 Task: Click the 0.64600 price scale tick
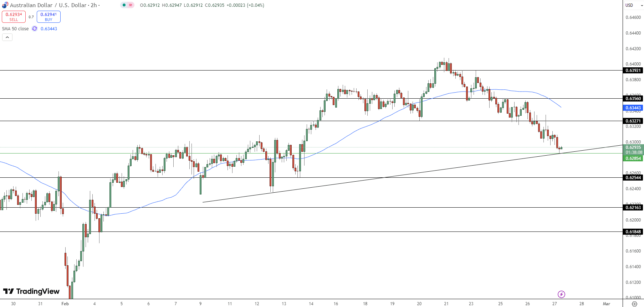pyautogui.click(x=633, y=17)
